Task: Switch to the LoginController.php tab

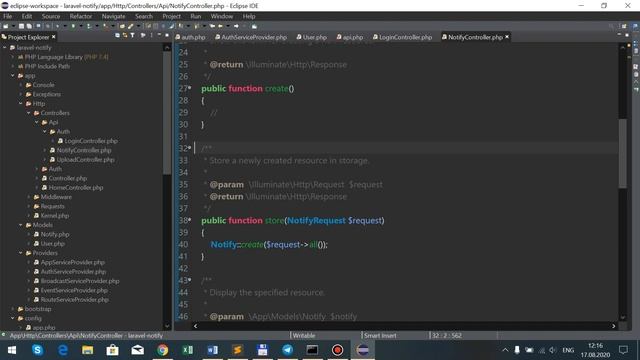Action: pos(402,37)
